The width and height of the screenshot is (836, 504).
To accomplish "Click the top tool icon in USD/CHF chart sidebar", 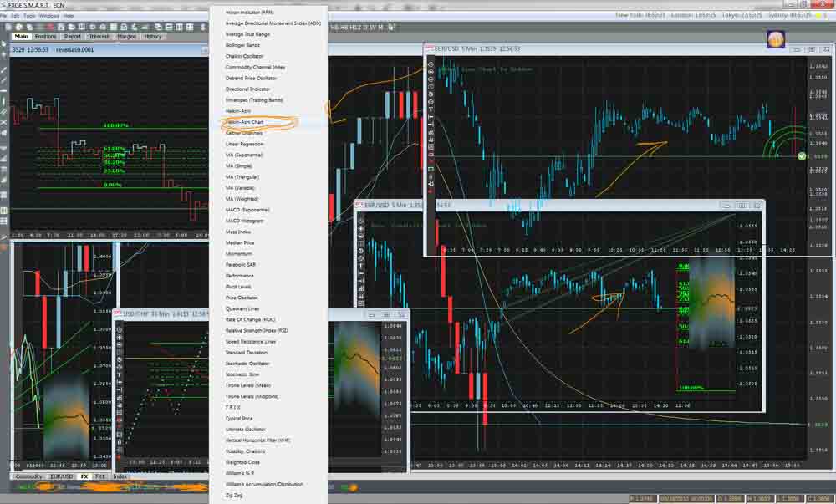I will tap(120, 328).
